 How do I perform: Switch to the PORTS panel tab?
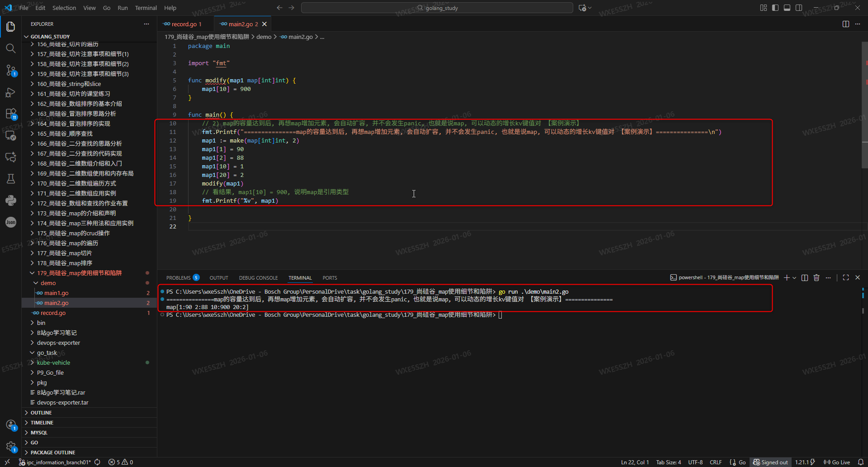tap(330, 278)
